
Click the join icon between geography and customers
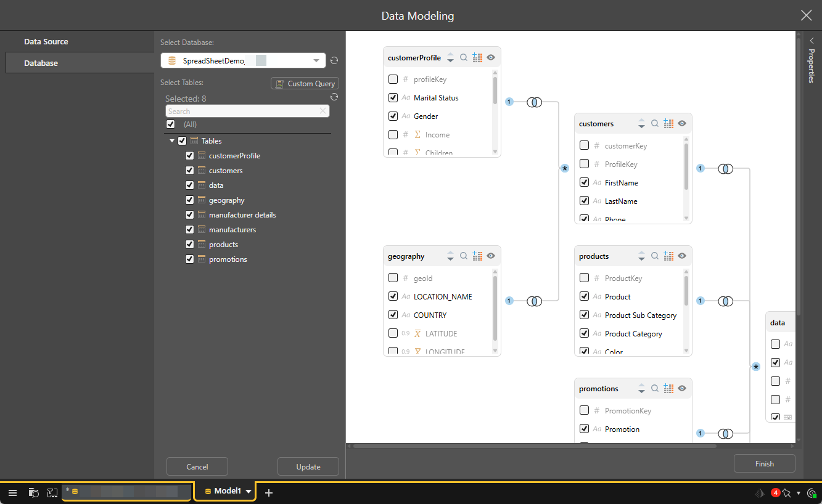(535, 301)
